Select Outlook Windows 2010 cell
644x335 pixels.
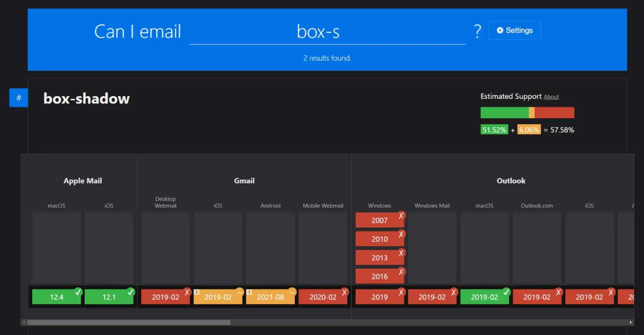(380, 239)
